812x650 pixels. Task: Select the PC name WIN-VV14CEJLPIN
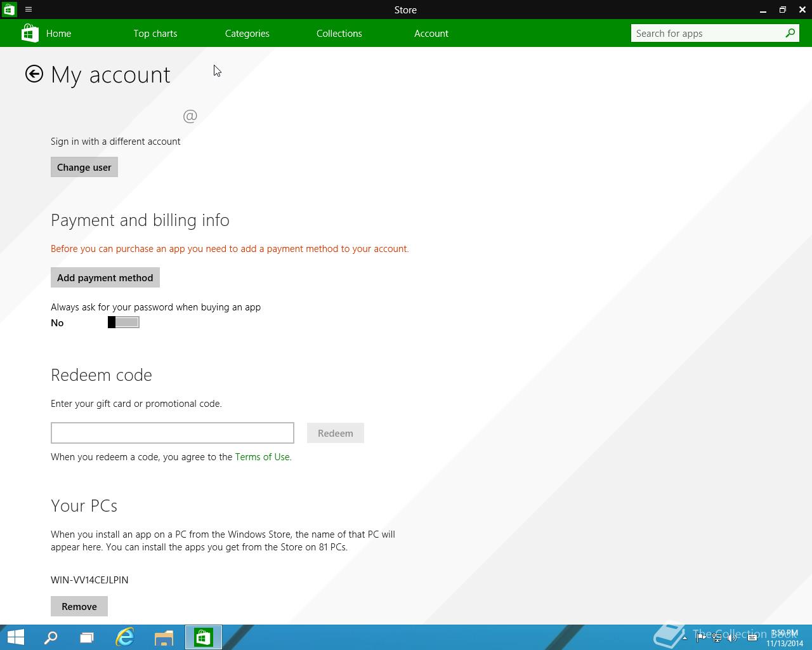point(89,580)
